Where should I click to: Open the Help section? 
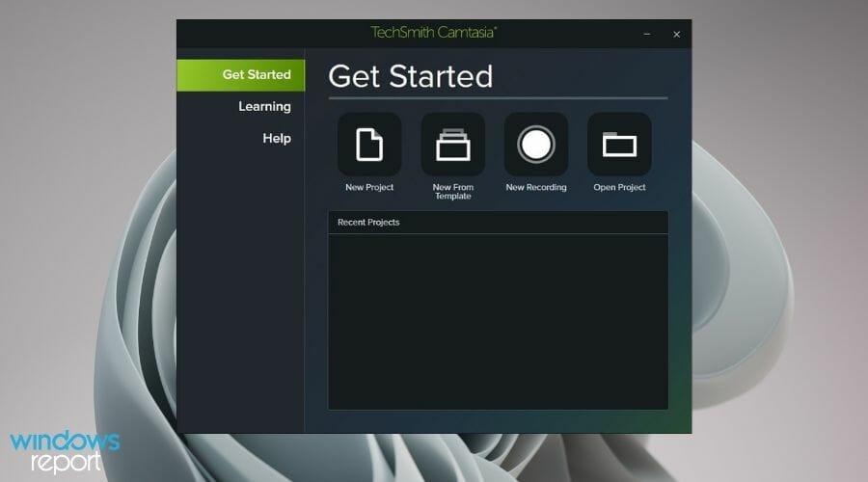pyautogui.click(x=277, y=138)
